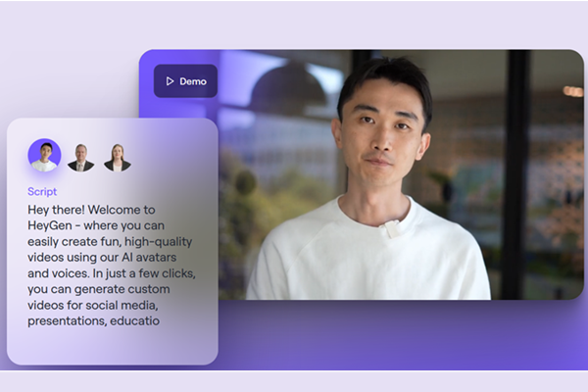
Task: Click the Script label
Action: coord(42,191)
